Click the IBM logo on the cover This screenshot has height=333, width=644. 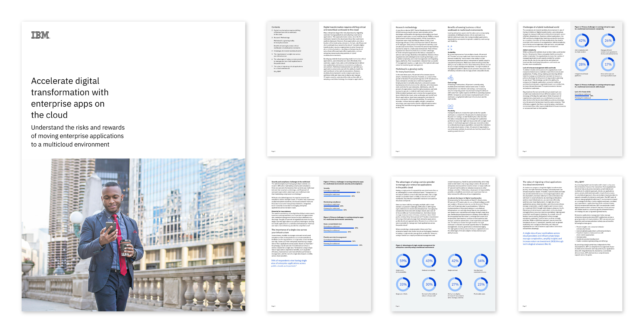pos(40,35)
